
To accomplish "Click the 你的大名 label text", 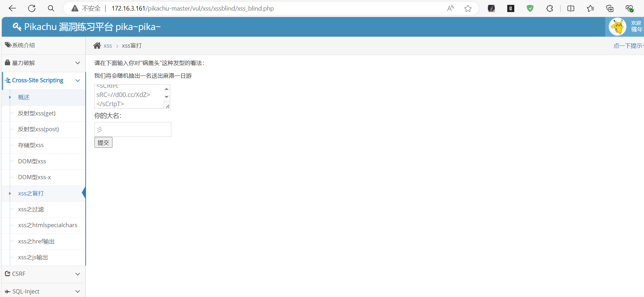I will coord(108,116).
